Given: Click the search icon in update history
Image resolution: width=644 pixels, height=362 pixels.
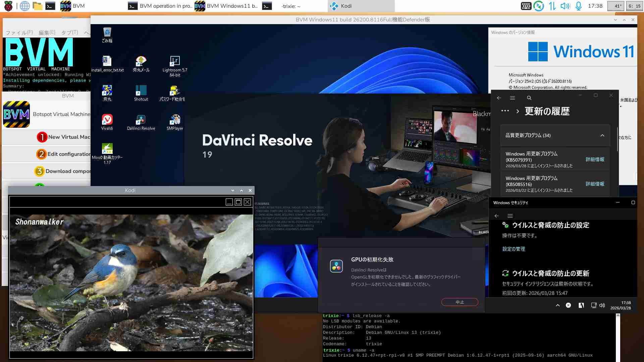Looking at the screenshot, I should tap(529, 98).
